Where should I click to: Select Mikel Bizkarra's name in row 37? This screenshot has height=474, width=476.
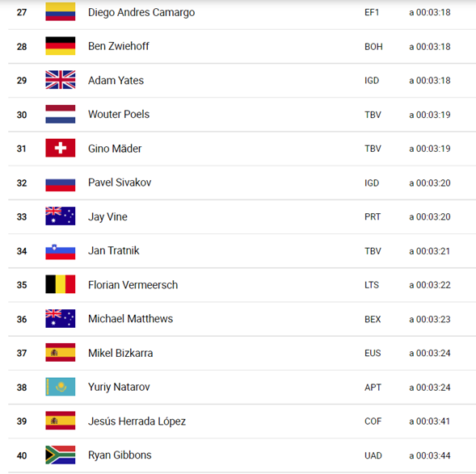120,353
